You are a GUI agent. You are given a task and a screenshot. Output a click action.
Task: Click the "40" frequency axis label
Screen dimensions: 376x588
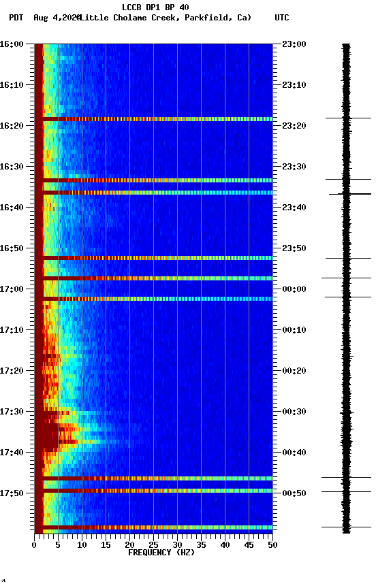[225, 545]
